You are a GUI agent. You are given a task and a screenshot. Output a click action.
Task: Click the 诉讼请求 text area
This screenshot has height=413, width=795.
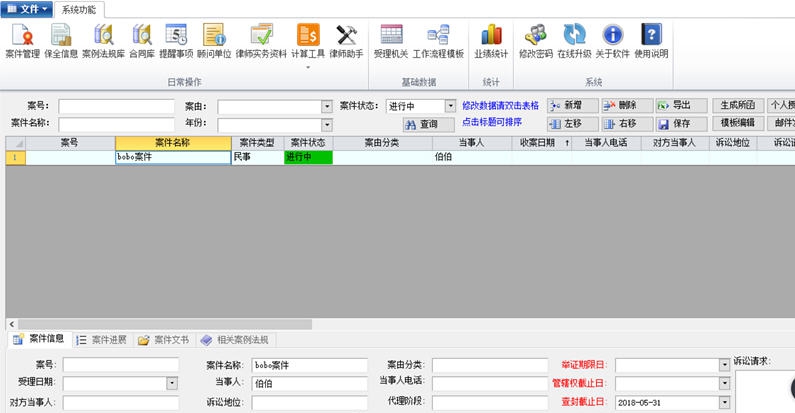click(765, 391)
